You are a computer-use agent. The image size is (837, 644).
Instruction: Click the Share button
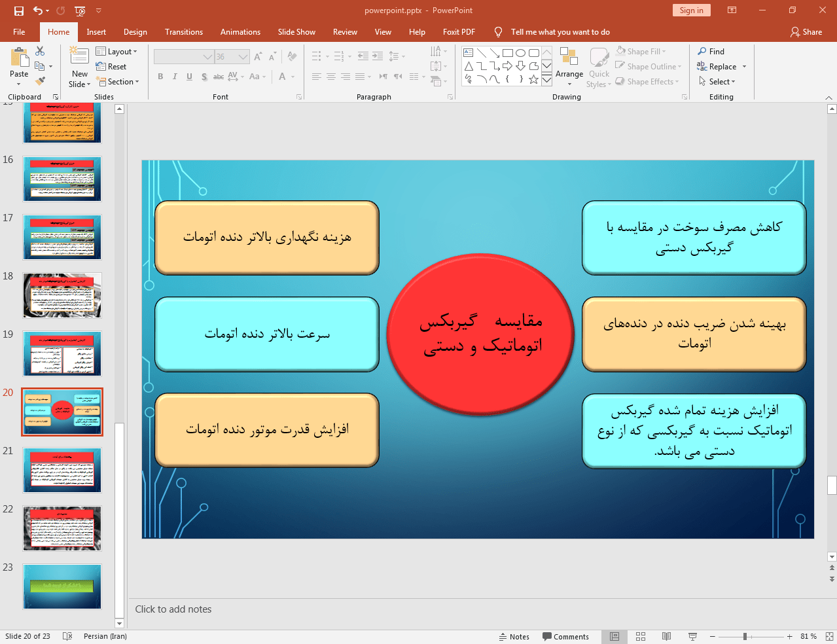pos(806,32)
